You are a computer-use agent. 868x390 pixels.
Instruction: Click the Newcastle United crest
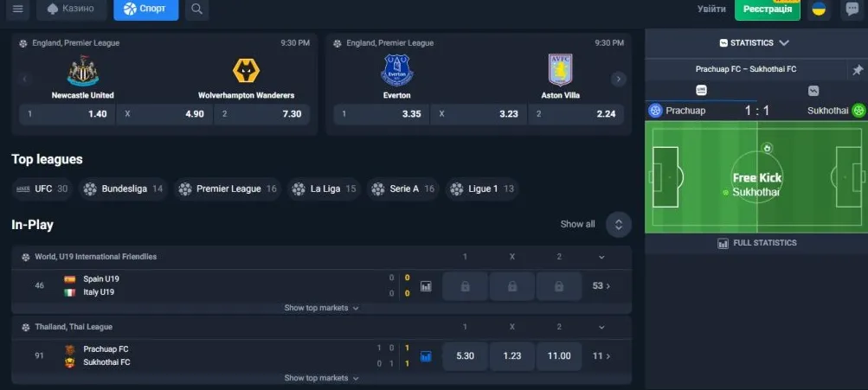(82, 71)
